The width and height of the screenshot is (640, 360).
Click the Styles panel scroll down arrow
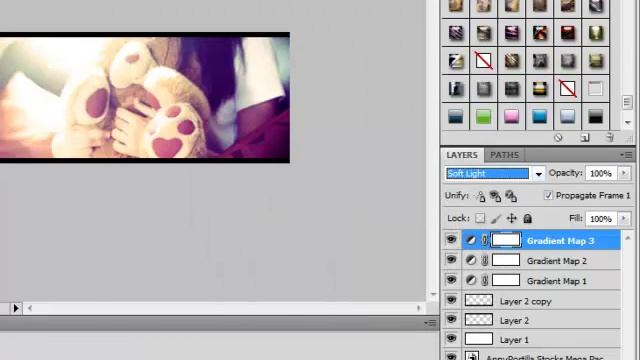[x=628, y=122]
